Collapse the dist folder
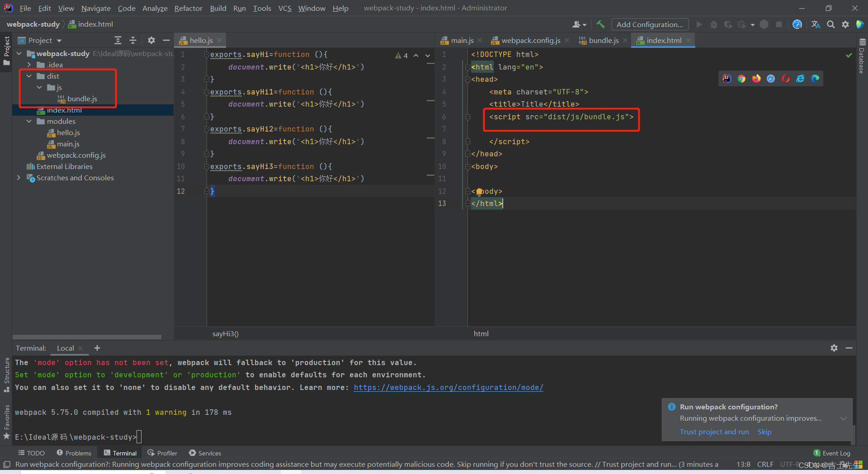Screen dimensions: 868x474 29,76
